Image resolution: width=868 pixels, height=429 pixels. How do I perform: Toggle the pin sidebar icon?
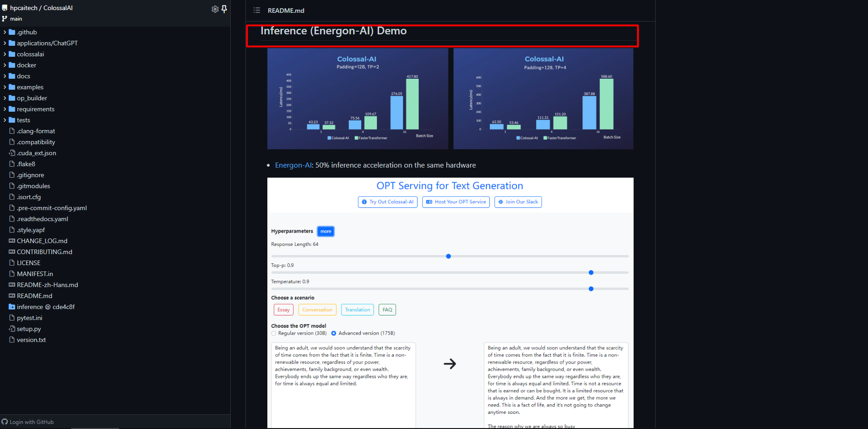tap(224, 9)
